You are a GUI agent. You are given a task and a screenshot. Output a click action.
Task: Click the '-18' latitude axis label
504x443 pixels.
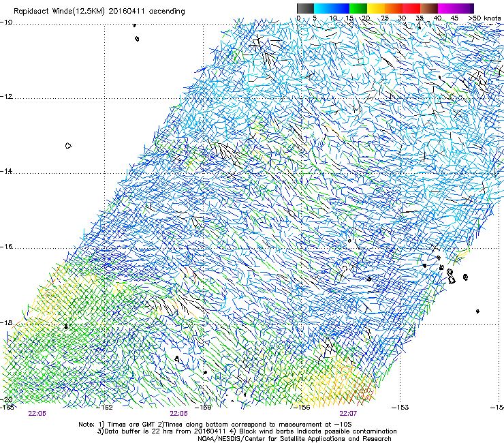point(6,322)
